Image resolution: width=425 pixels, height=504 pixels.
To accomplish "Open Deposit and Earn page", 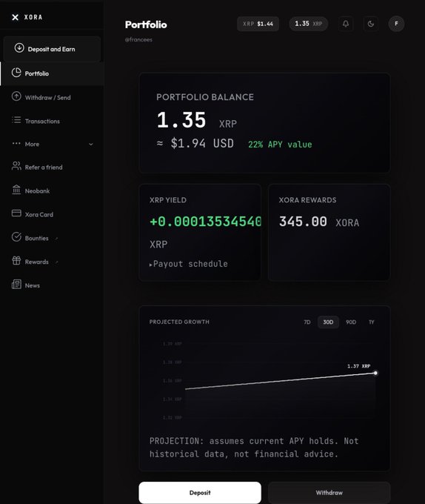I will [x=52, y=49].
